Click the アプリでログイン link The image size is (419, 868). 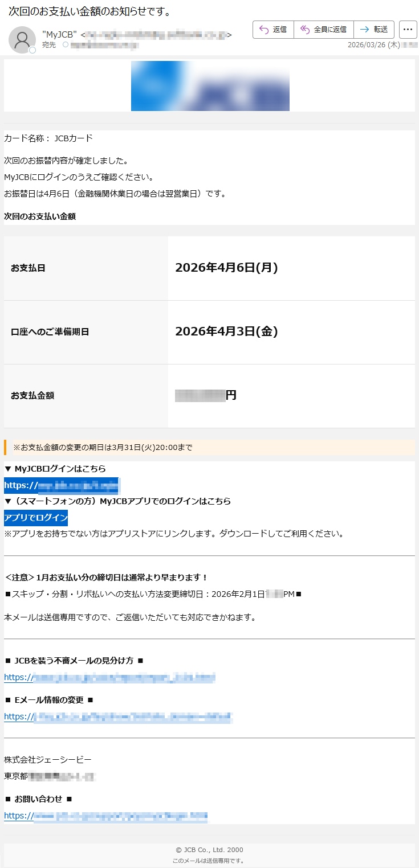36,518
